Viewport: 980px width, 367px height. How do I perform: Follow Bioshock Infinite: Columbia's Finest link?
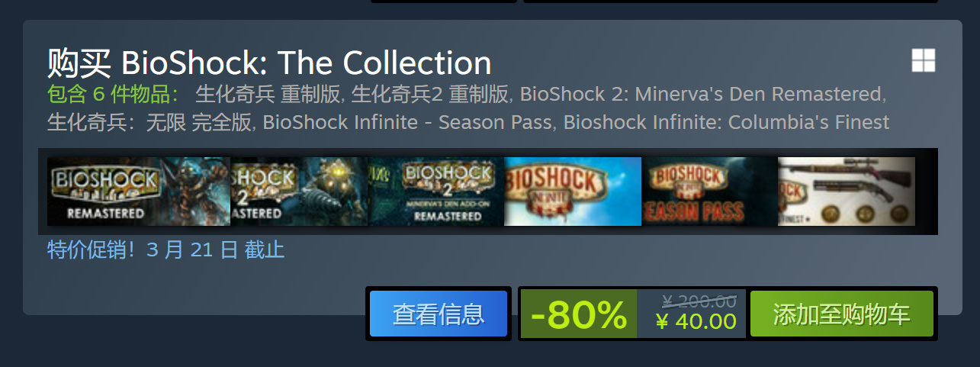click(x=726, y=122)
